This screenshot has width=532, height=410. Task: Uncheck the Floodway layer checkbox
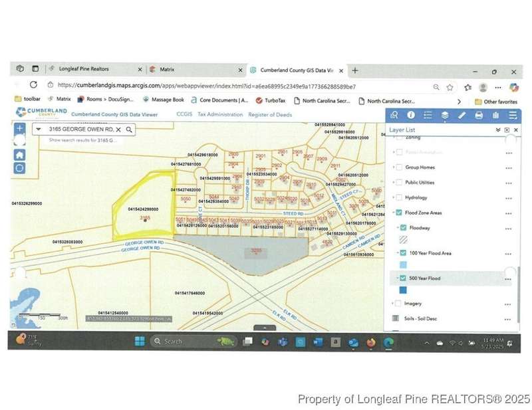pyautogui.click(x=403, y=228)
